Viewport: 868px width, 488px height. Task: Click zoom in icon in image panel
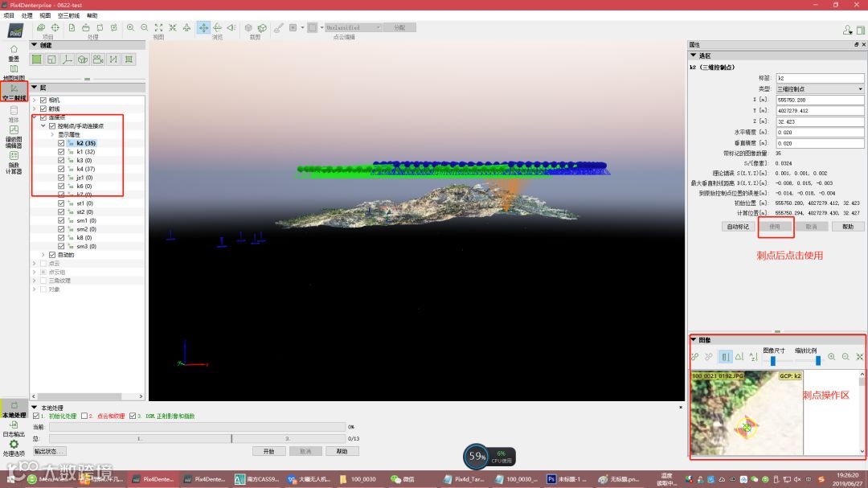tap(832, 357)
